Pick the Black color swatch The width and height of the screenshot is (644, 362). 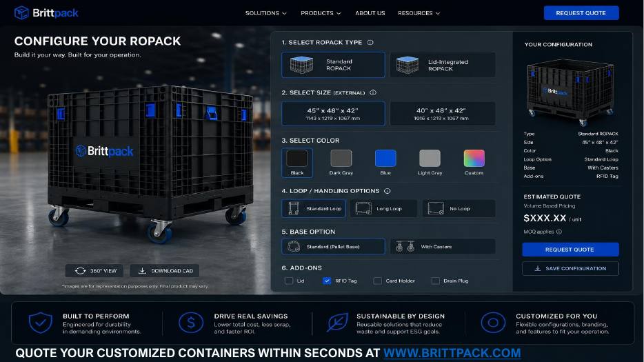pyautogui.click(x=297, y=159)
